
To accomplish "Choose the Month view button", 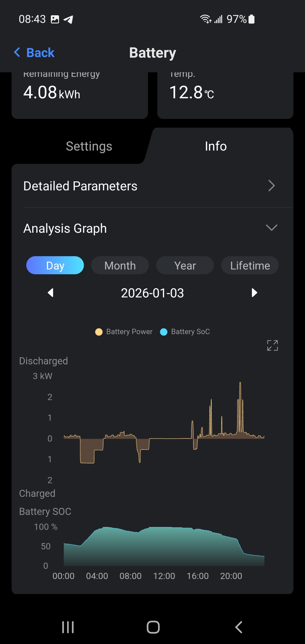I will 120,265.
